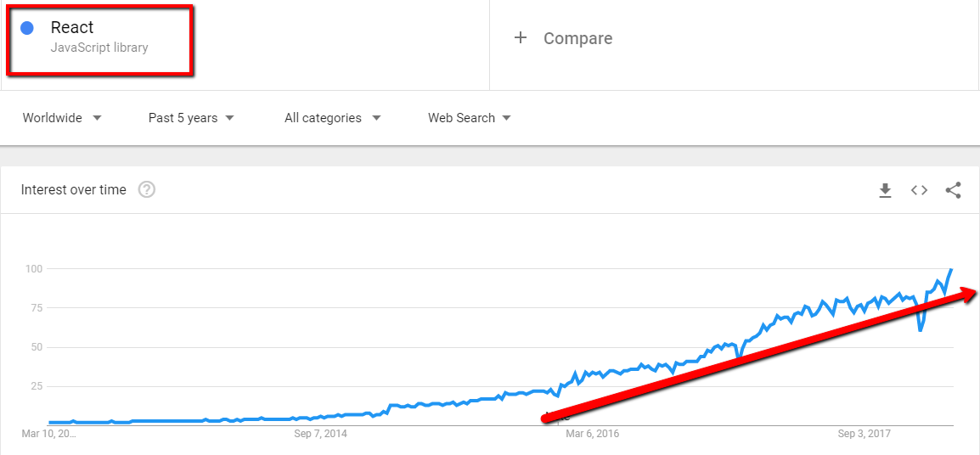Open the Interest over time help icon

[147, 190]
